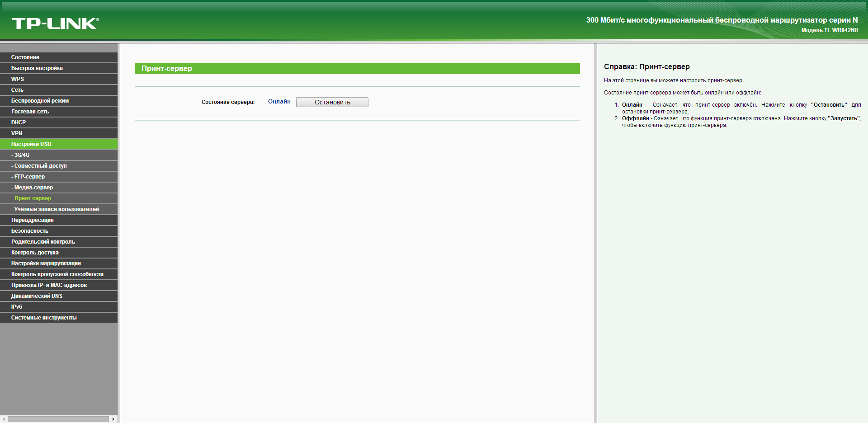Click the Принт-сервер page header
868x423 pixels.
[x=357, y=69]
